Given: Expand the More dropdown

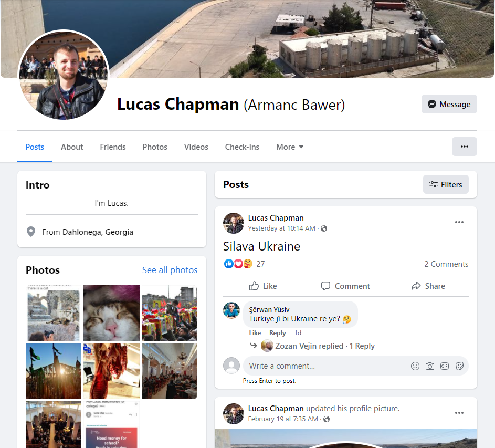Looking at the screenshot, I should pyautogui.click(x=289, y=147).
